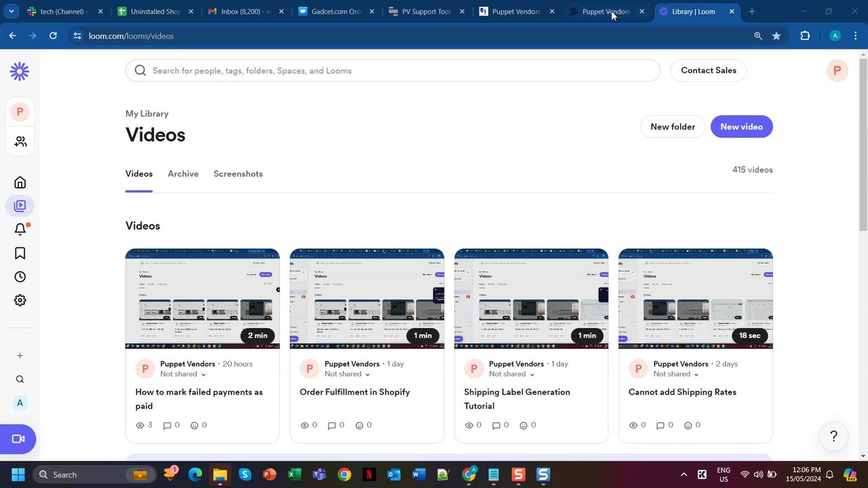Screen dimensions: 868x488
Task: Expand the hidden system tray icons chevron
Action: point(684,474)
